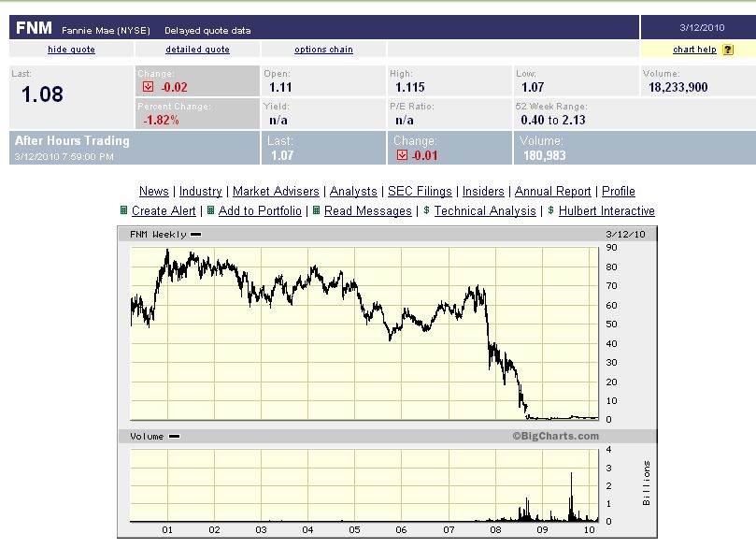
Task: Open the News link
Action: [x=154, y=191]
